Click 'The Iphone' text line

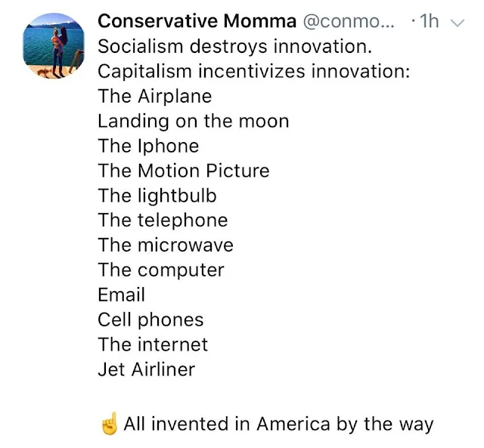148,146
